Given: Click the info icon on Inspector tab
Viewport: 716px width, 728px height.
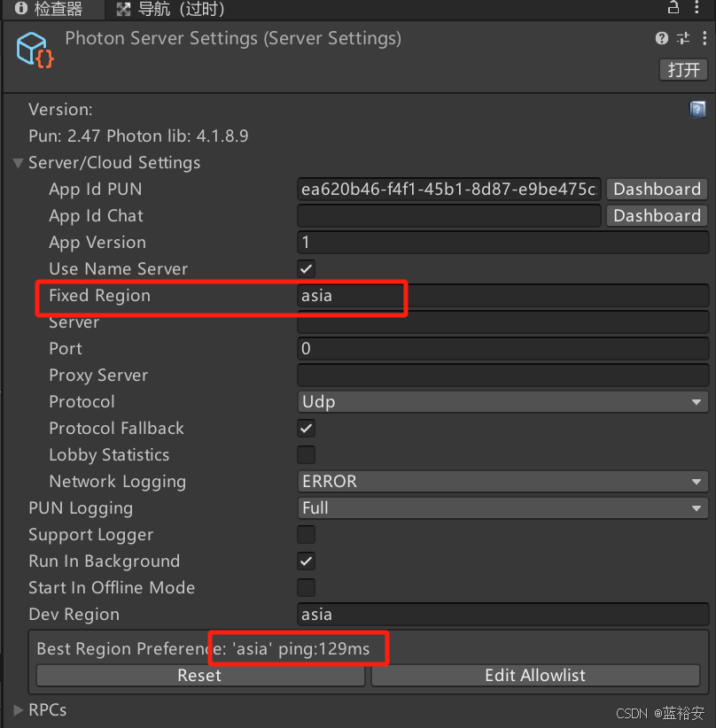Looking at the screenshot, I should click(x=21, y=8).
